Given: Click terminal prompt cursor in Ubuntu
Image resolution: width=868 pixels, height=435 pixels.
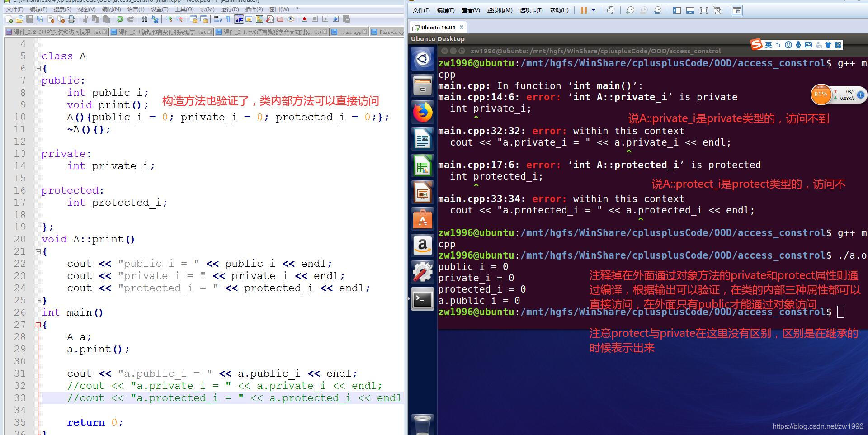Looking at the screenshot, I should pos(840,312).
